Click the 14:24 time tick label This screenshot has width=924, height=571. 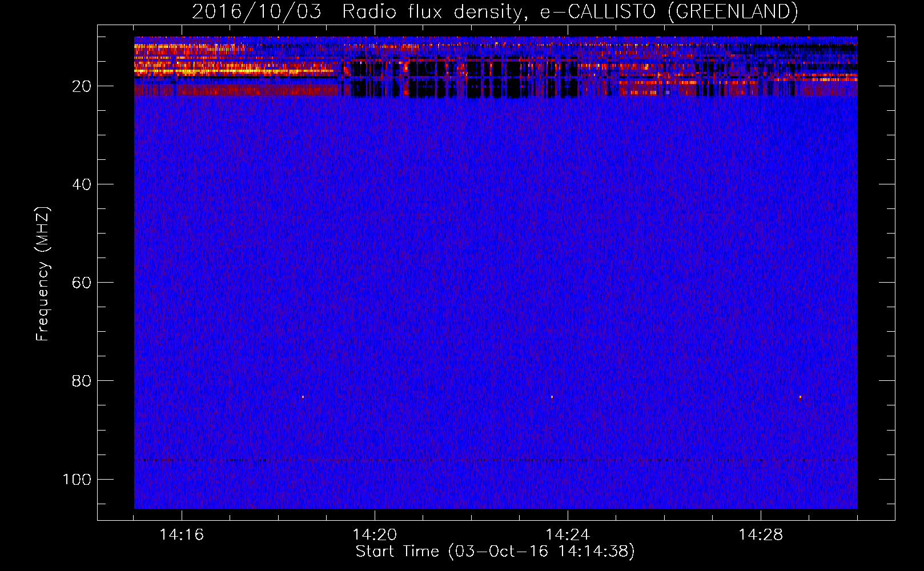point(568,535)
